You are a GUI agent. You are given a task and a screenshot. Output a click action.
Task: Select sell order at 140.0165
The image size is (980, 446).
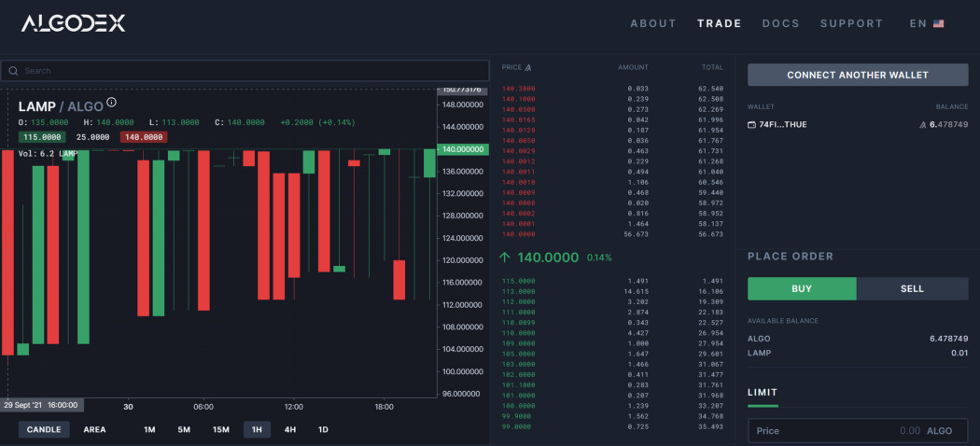pyautogui.click(x=612, y=120)
